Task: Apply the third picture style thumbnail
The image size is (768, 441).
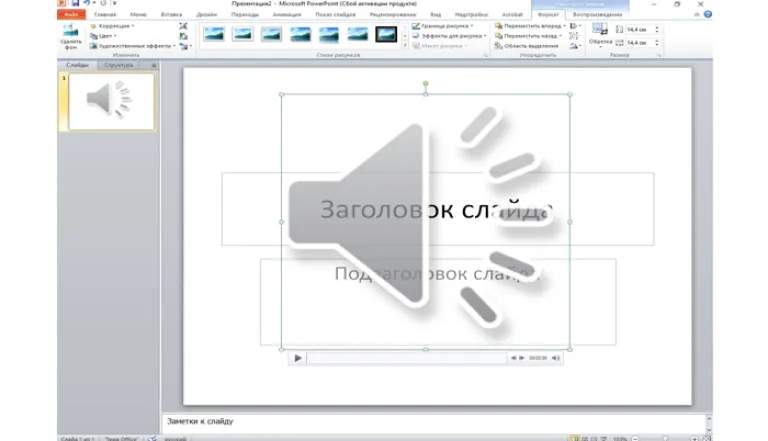Action: 271,34
